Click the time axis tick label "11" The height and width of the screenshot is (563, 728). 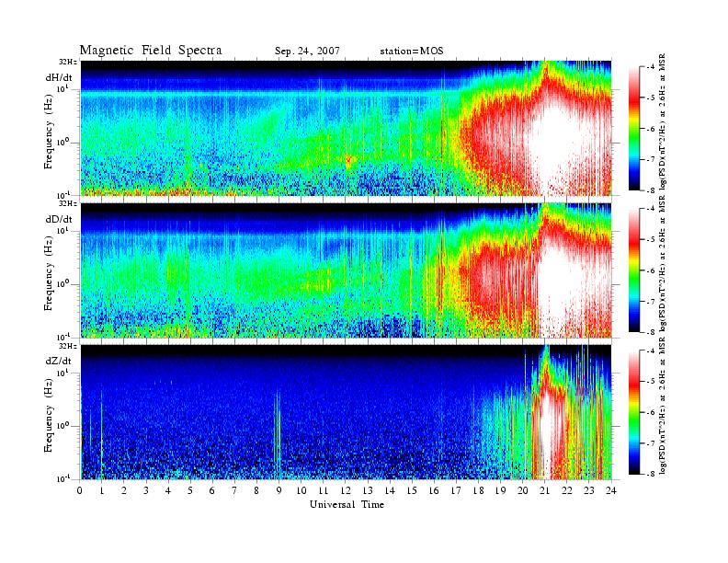pos(324,490)
